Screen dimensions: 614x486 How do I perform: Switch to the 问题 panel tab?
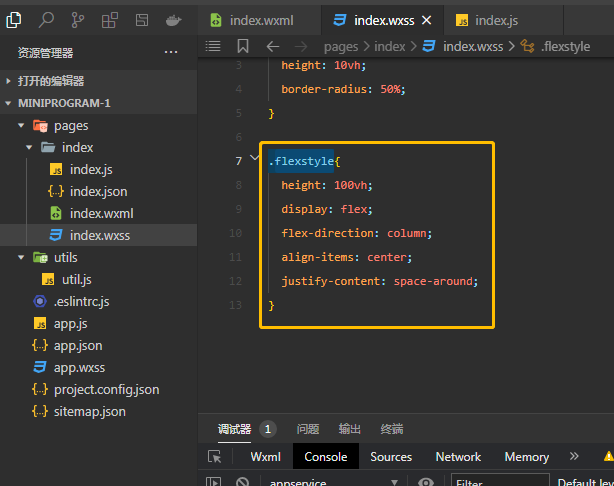click(308, 429)
